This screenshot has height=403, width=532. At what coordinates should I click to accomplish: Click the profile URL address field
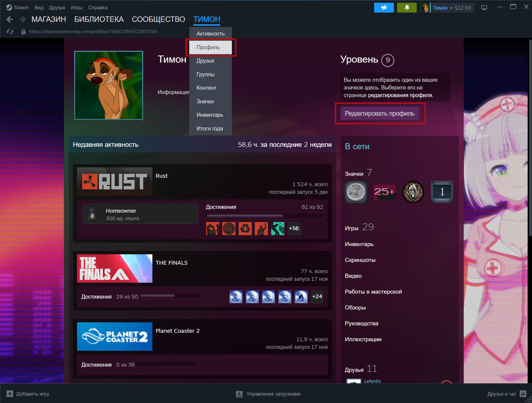[93, 31]
